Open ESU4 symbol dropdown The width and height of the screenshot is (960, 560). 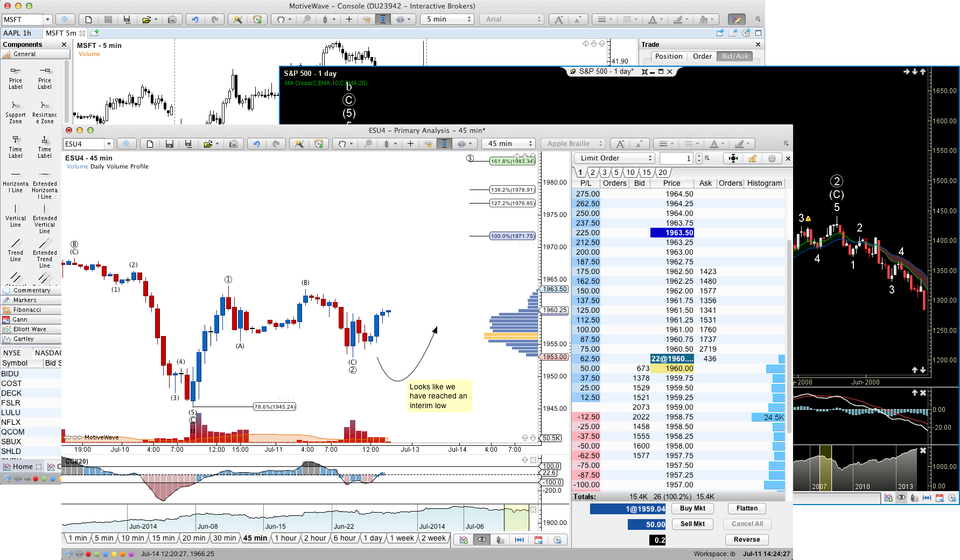(x=109, y=144)
